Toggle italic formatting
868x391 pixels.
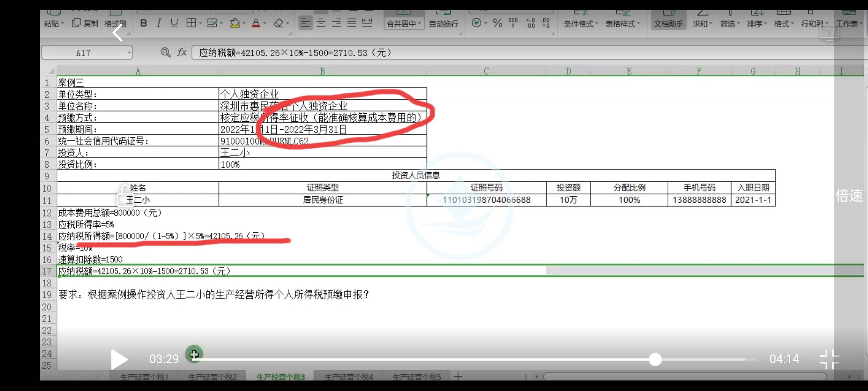click(159, 23)
